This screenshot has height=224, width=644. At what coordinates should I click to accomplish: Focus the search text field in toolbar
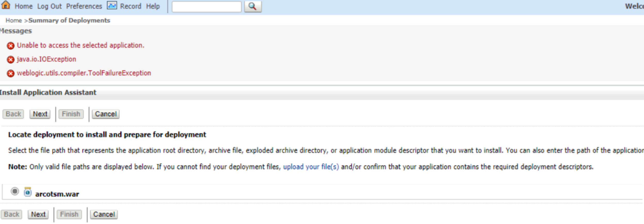[x=206, y=7]
